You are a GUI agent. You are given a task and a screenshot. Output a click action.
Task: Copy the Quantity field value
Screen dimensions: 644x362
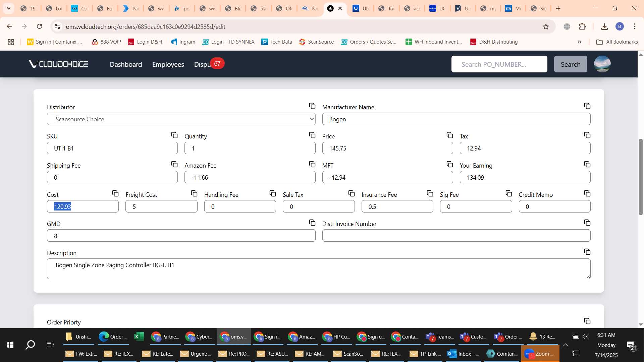tap(312, 135)
